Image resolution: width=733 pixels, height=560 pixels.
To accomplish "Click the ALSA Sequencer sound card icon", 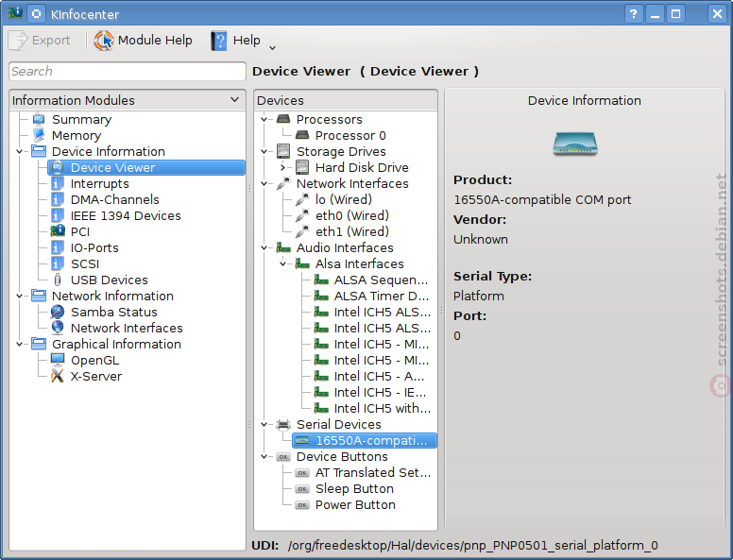I will coord(321,280).
